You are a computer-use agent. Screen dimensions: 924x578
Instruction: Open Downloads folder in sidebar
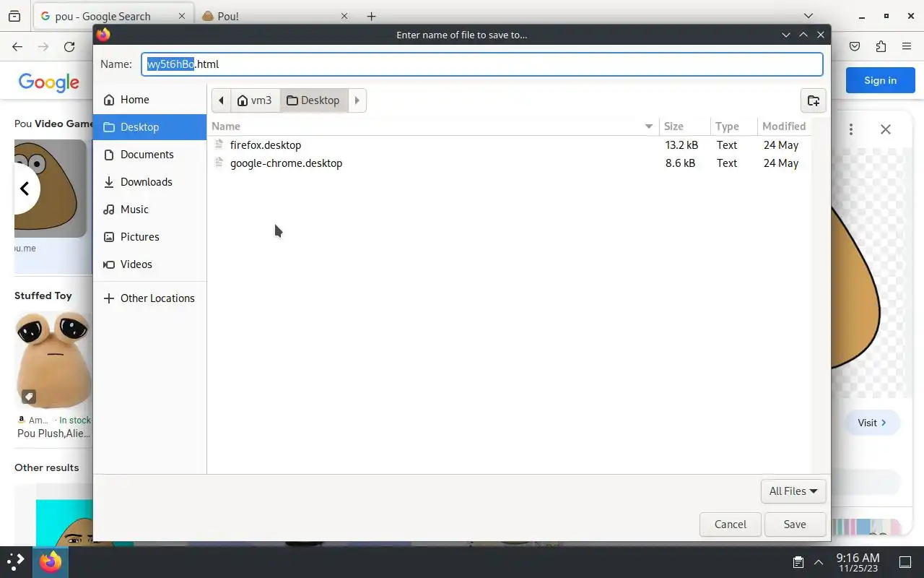pyautogui.click(x=149, y=182)
